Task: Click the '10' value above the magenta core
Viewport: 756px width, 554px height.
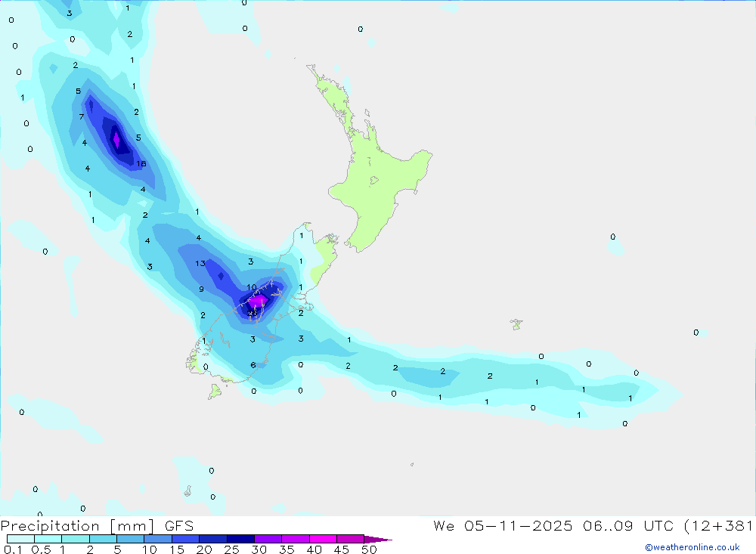Action: click(252, 287)
